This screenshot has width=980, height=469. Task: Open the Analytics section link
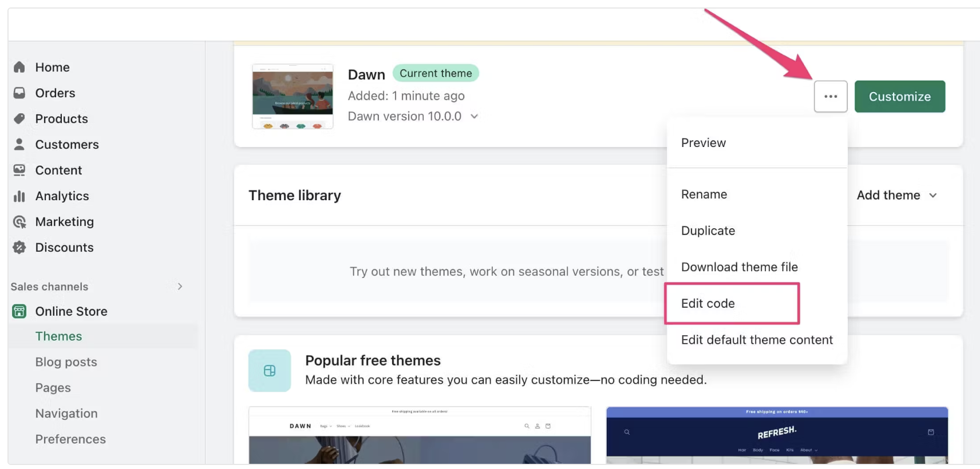click(x=62, y=196)
